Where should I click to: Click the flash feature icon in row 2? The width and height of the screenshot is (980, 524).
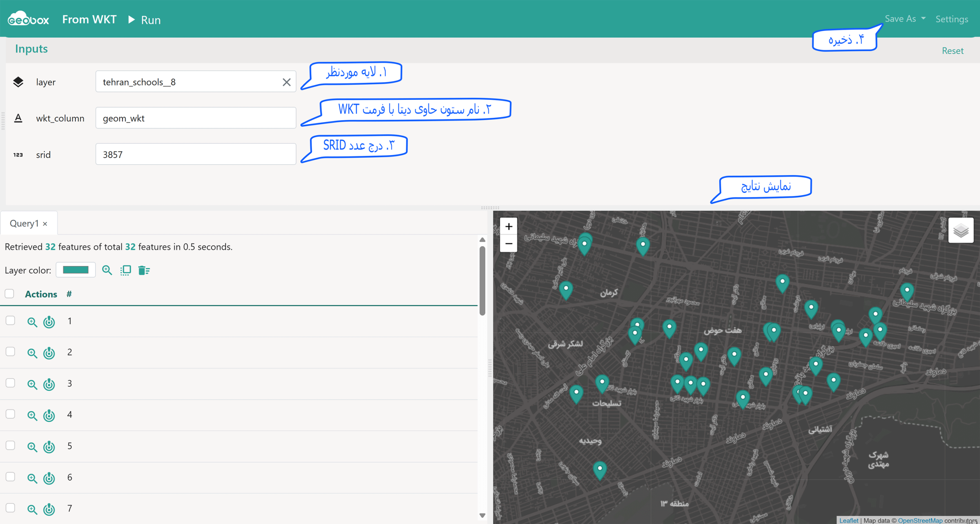point(49,353)
